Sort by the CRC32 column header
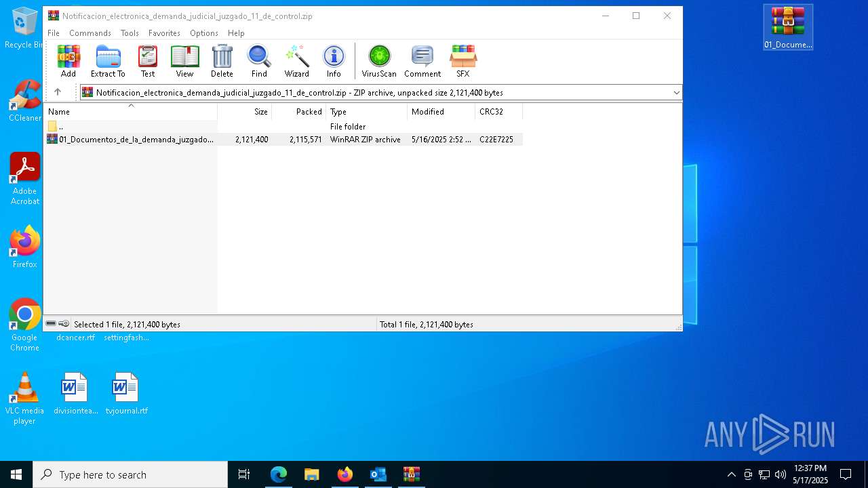The width and height of the screenshot is (868, 488). click(x=498, y=112)
